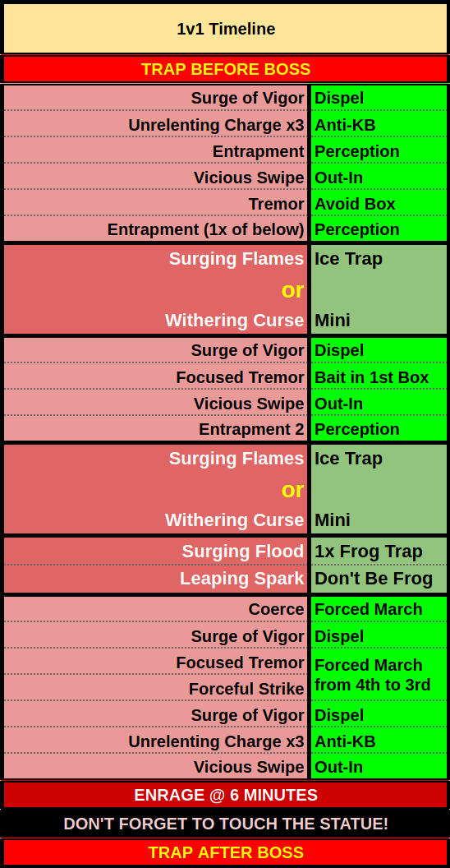Screen dimensions: 450x868
Task: Select DON'T FORGET TO TOUCH THE STATUE! row
Action: coord(226,823)
